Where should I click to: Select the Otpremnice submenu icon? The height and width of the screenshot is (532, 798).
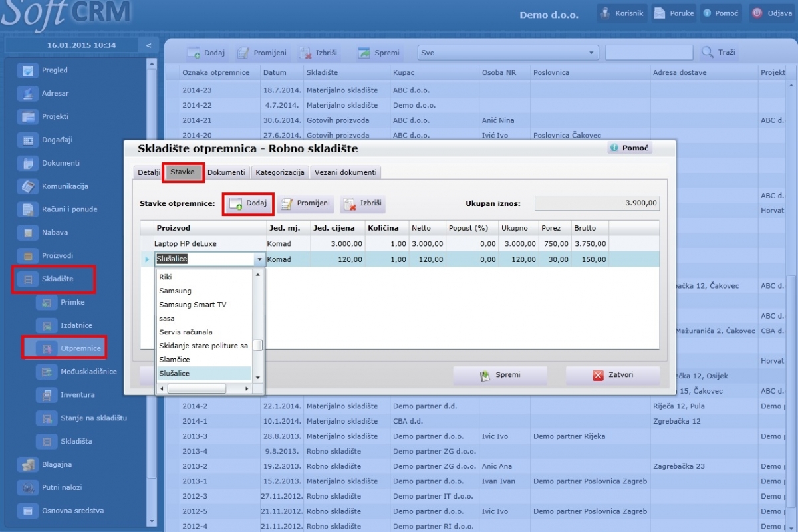(47, 348)
